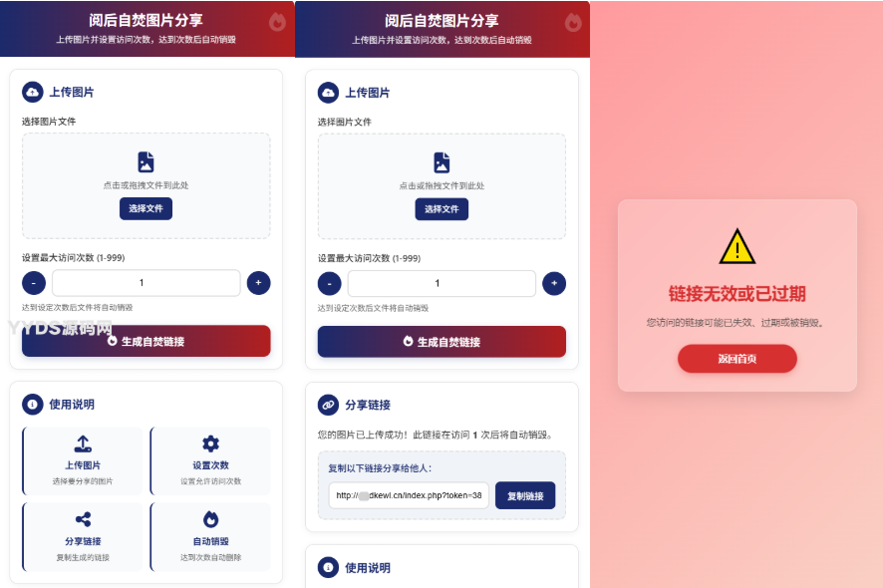Click 生成自焚链接 button in middle panel
Screen dimensions: 883x588
pyautogui.click(x=441, y=342)
